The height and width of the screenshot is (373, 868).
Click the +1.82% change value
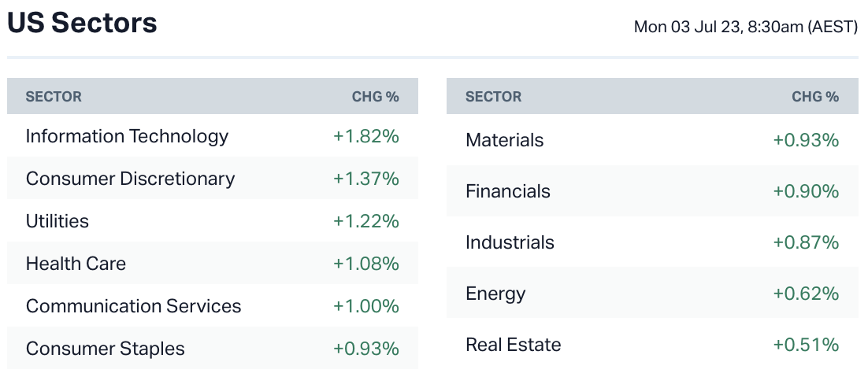click(x=366, y=136)
